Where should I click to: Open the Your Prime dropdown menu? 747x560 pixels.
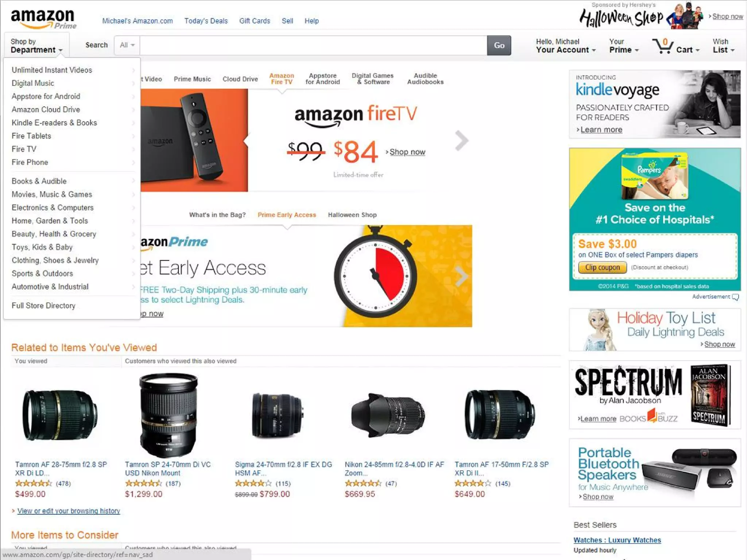coord(624,46)
